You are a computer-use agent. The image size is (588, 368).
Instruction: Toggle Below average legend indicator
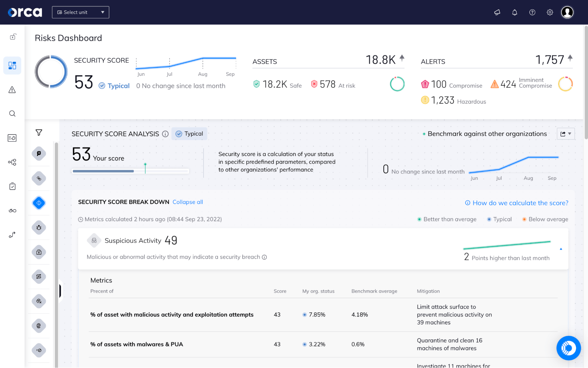545,219
